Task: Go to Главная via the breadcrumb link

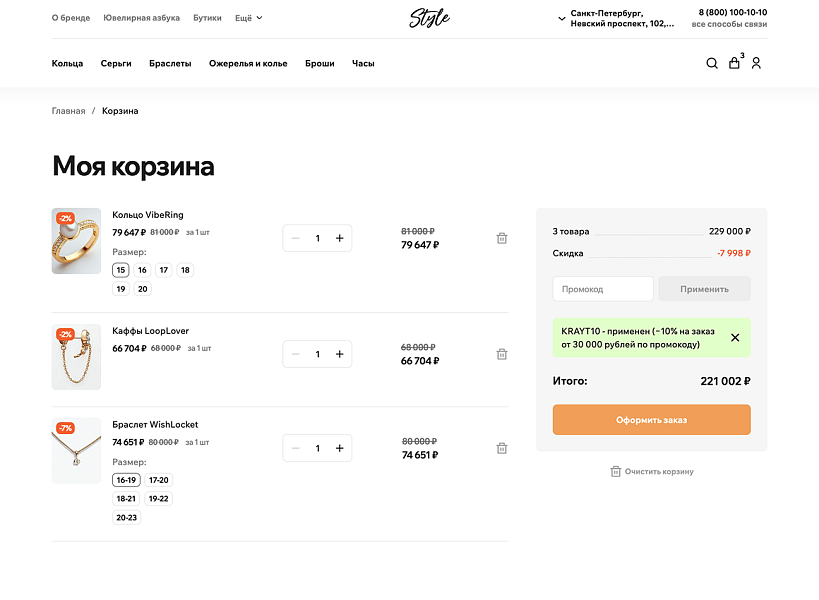Action: click(x=68, y=110)
